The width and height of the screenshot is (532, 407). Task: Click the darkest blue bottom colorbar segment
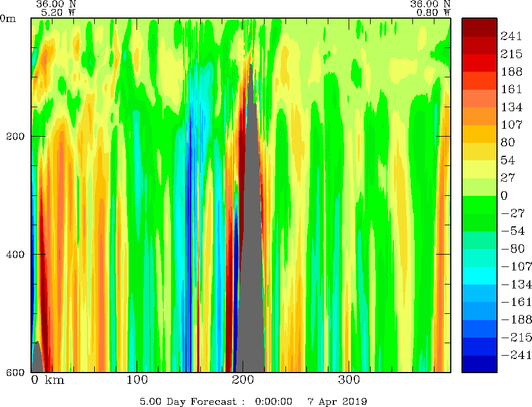pyautogui.click(x=480, y=364)
